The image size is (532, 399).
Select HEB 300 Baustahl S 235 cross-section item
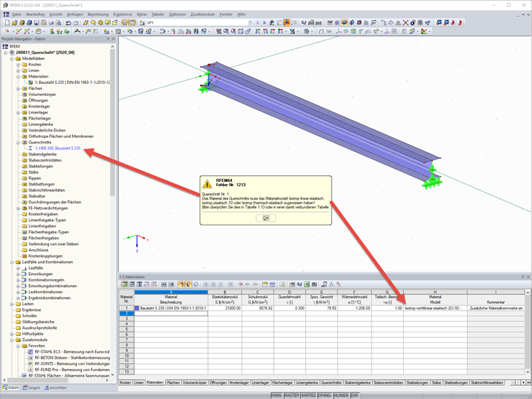57,148
